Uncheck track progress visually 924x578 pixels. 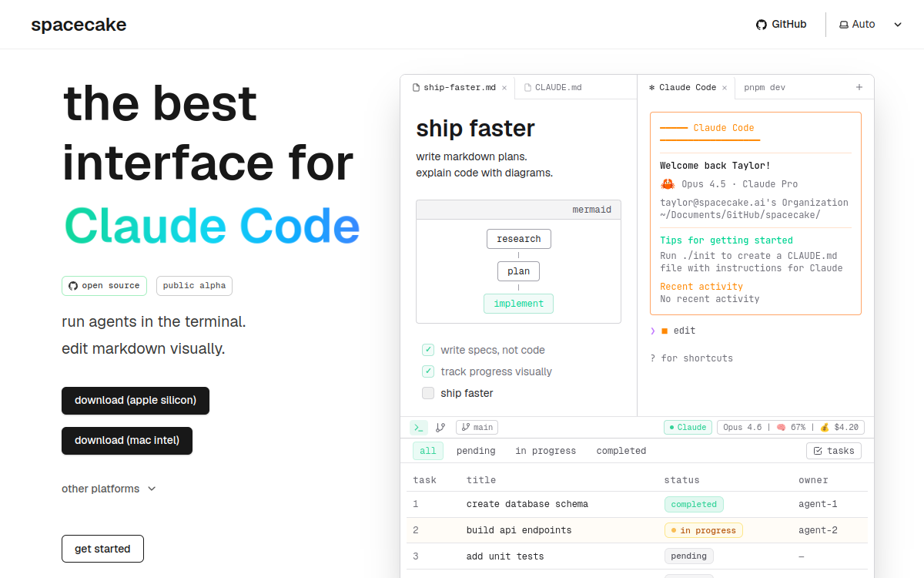coord(428,371)
